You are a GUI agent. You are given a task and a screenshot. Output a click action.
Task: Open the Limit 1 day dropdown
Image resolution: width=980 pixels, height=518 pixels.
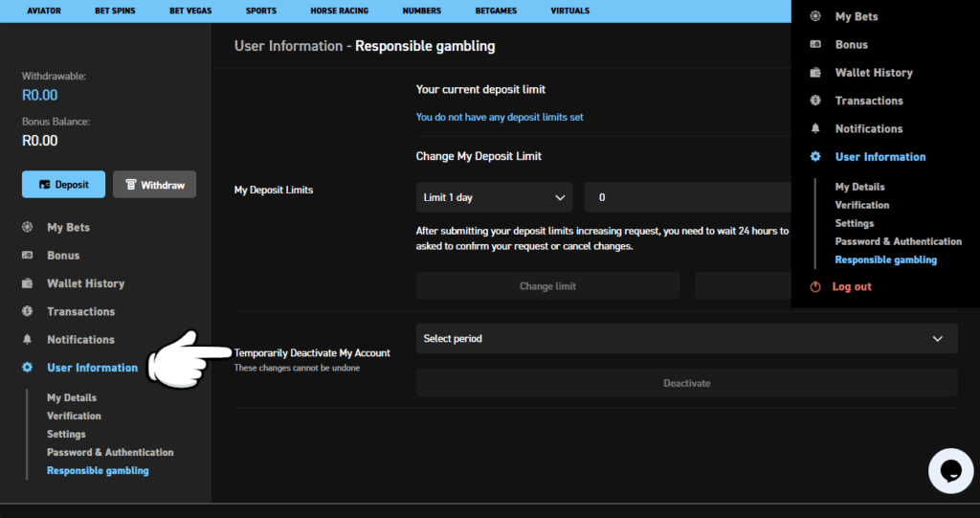[x=495, y=197]
